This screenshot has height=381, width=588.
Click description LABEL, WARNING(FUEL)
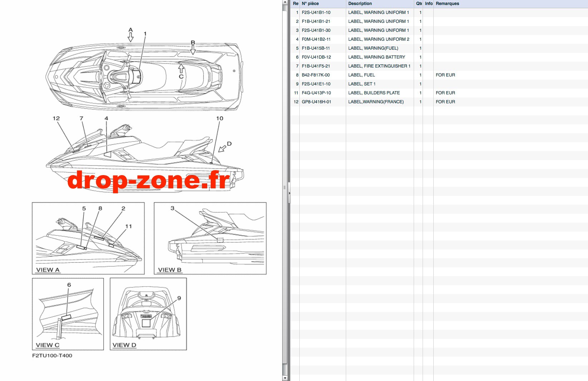point(373,48)
